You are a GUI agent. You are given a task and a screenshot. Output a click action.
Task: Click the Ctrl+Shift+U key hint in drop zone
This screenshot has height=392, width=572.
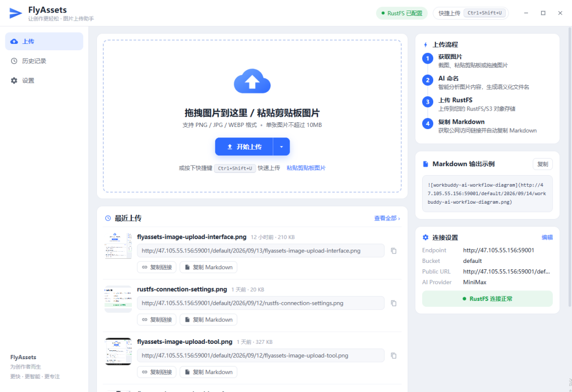tap(235, 168)
